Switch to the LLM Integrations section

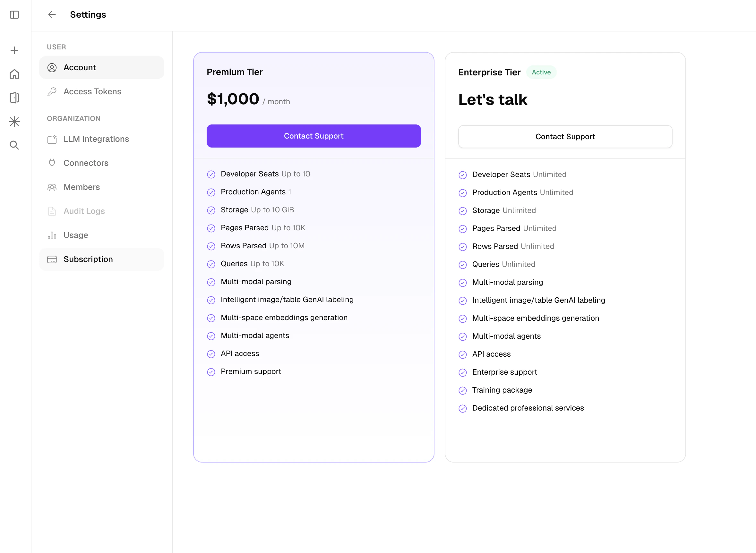point(96,139)
